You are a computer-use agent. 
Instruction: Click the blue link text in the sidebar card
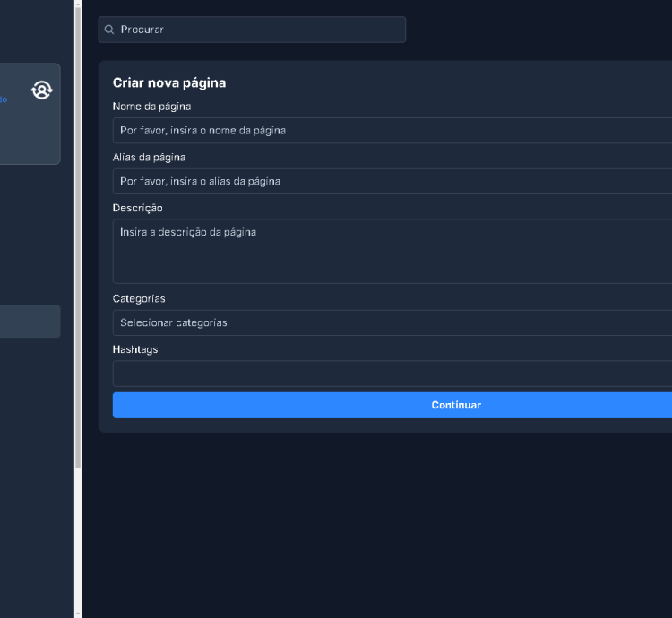click(4, 99)
